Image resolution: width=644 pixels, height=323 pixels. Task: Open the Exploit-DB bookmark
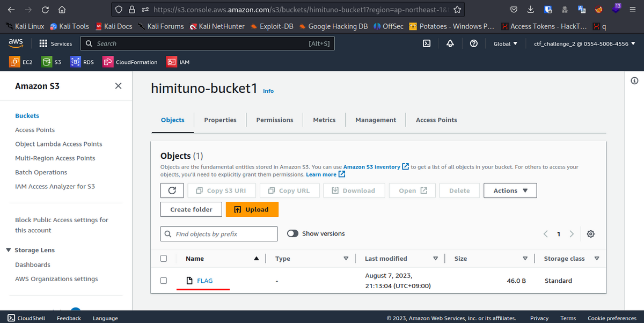tap(271, 26)
